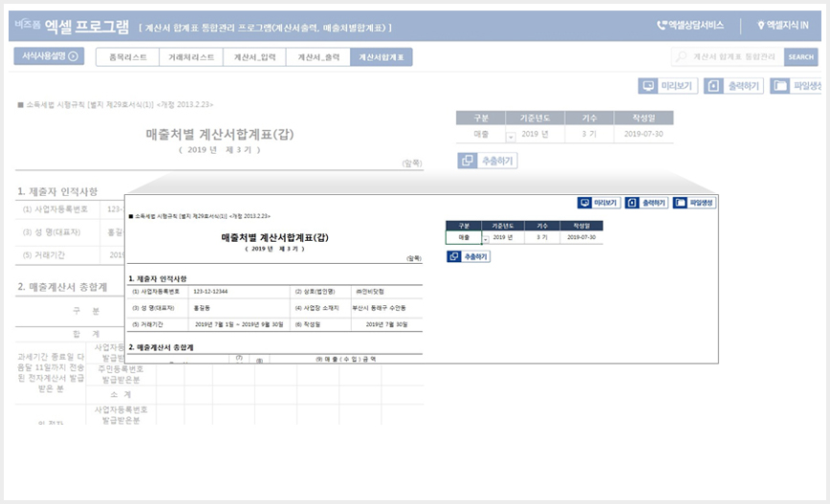Screen dimensions: 830x504
Task: Select the 매출 cell in the enlarged inset
Action: point(464,237)
